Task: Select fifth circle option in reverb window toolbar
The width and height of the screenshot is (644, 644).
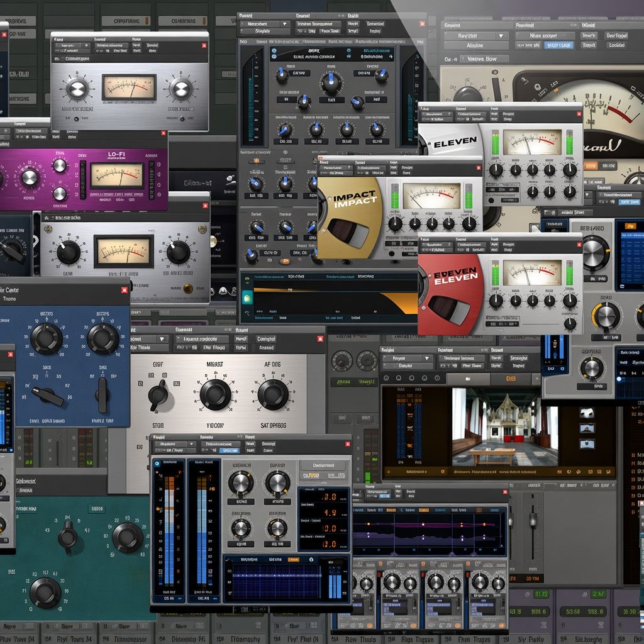Action: pyautogui.click(x=438, y=378)
